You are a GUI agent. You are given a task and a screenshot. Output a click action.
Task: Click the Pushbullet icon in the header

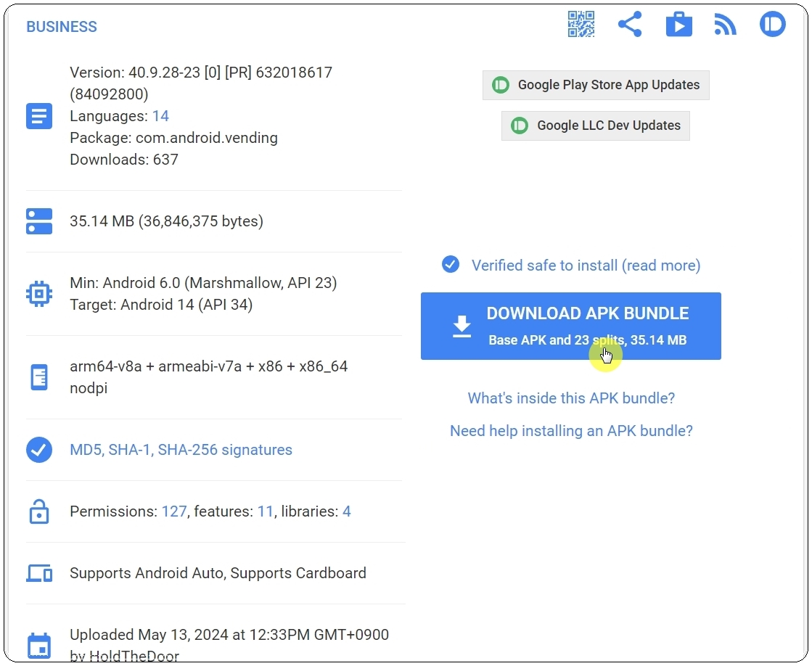click(773, 25)
